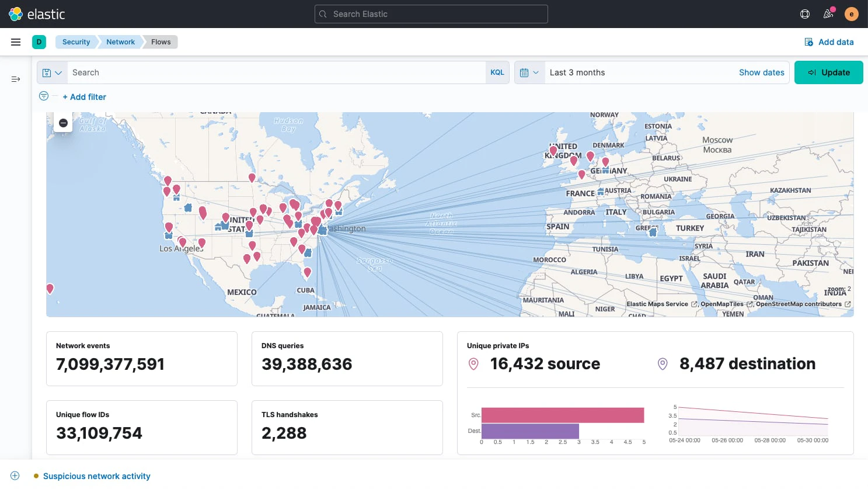Switch query language using the KQL toggle
868x489 pixels.
pyautogui.click(x=497, y=72)
